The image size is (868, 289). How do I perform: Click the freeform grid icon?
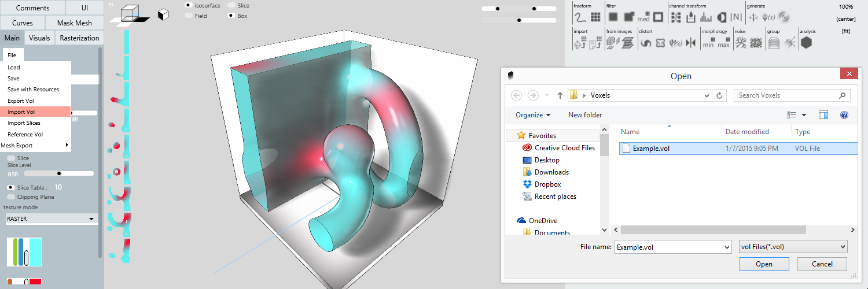(x=595, y=17)
